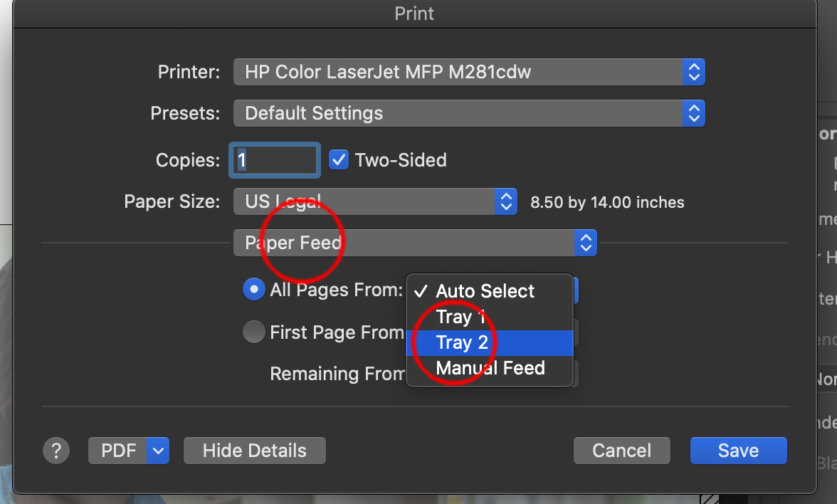Click the Hide Details button
This screenshot has width=837, height=504.
point(254,450)
